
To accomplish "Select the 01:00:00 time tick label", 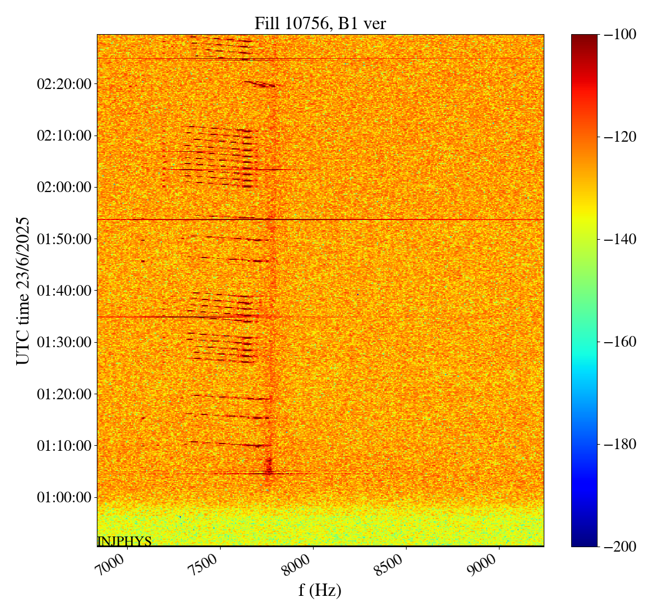I will pos(63,497).
